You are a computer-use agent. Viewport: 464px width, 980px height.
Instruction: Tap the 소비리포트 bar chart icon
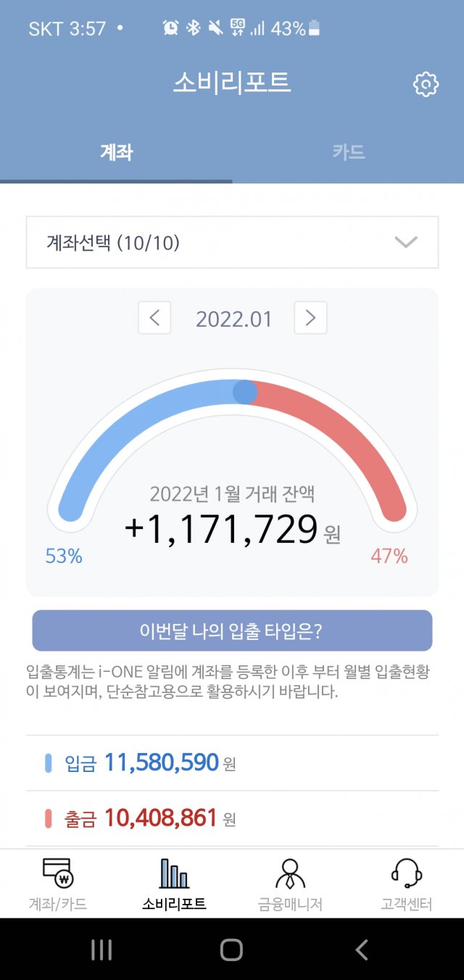[x=174, y=873]
